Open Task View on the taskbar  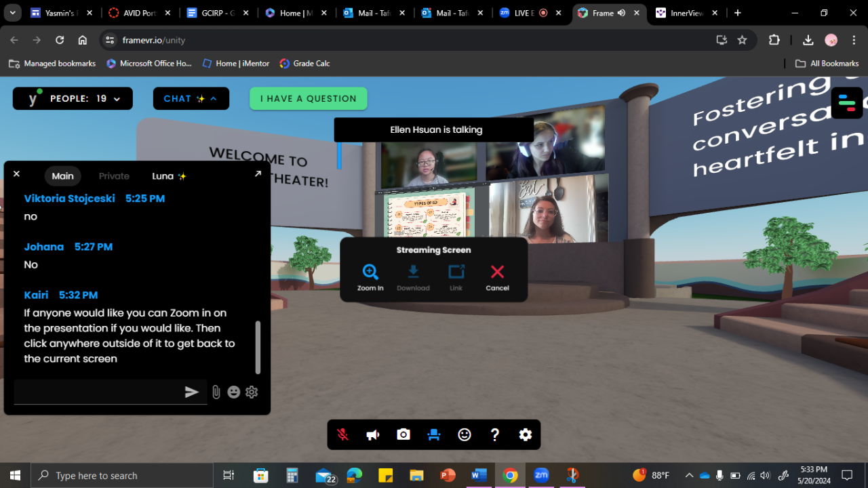[x=229, y=475]
